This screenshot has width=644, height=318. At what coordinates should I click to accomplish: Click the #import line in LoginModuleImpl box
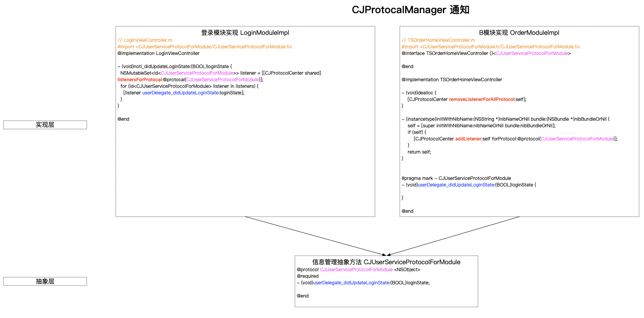pos(205,47)
